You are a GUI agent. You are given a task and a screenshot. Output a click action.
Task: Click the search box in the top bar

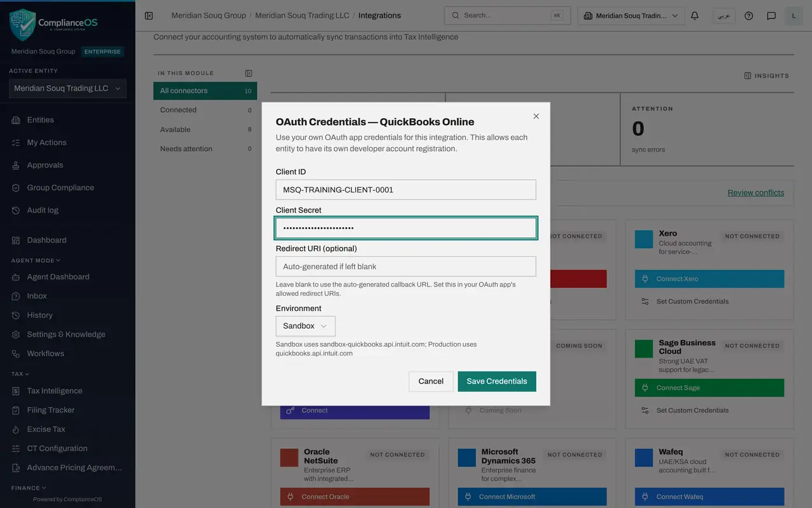(x=507, y=15)
